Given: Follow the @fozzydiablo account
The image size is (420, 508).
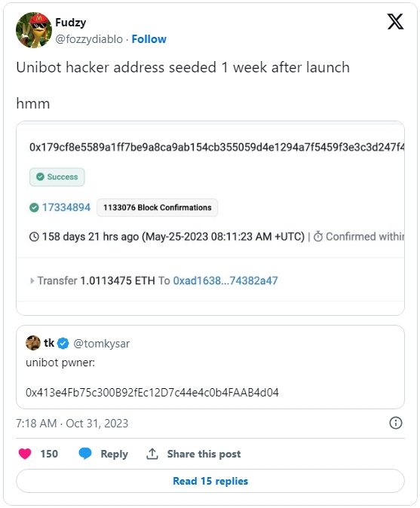Looking at the screenshot, I should (149, 39).
